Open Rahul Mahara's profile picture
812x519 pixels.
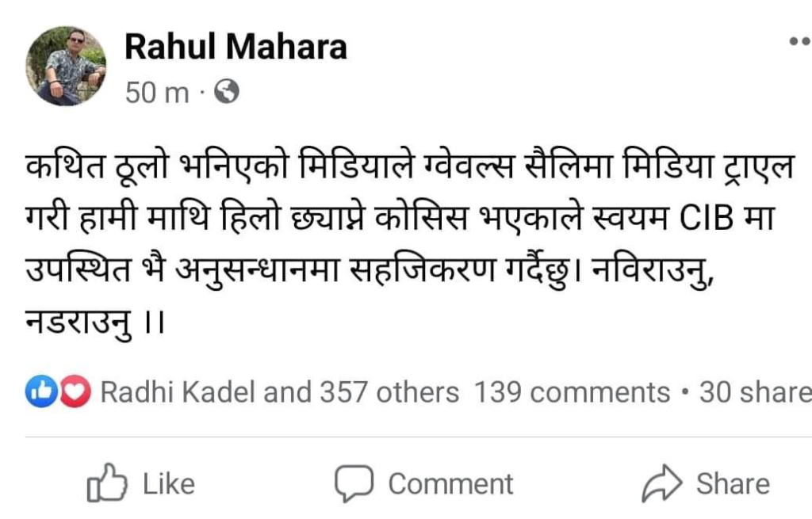point(66,67)
